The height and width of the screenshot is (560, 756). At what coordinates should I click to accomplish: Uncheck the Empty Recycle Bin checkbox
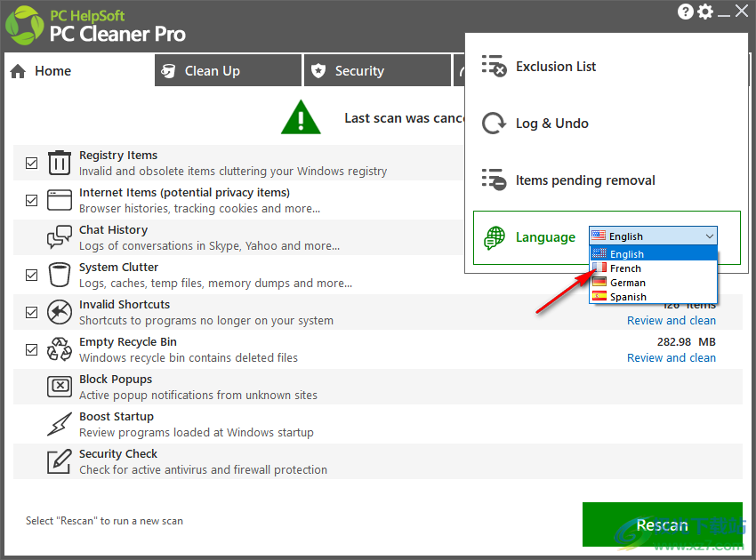[31, 349]
